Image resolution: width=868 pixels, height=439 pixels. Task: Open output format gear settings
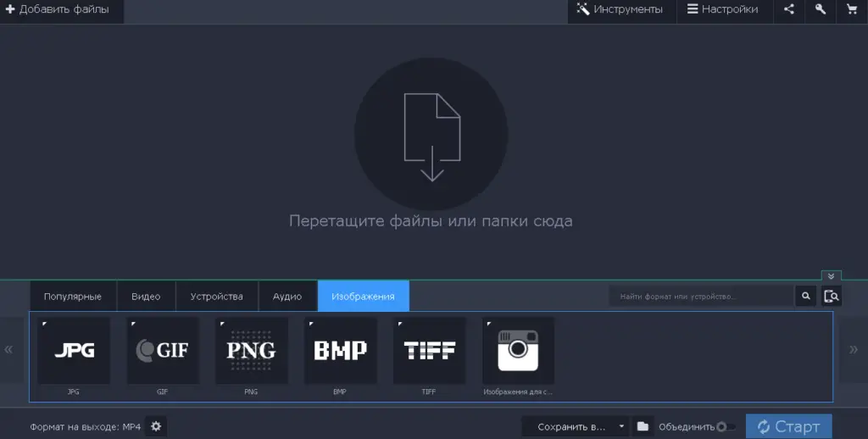coord(156,426)
